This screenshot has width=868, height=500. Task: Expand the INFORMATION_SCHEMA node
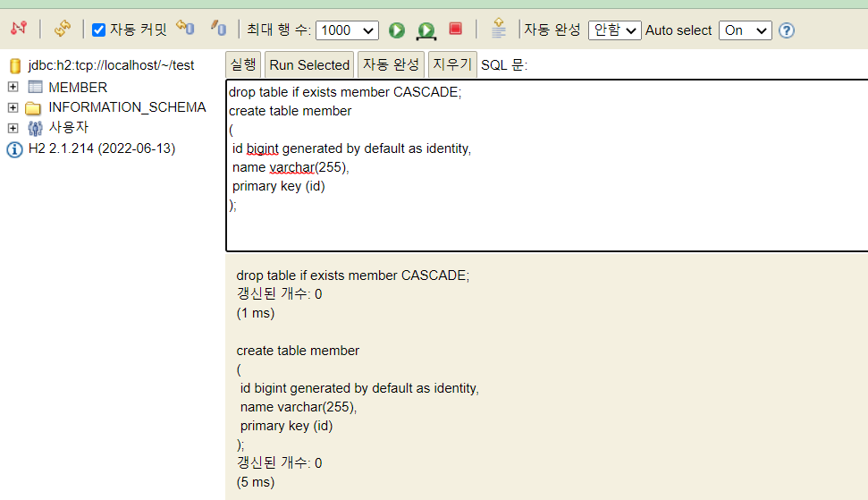pos(13,107)
